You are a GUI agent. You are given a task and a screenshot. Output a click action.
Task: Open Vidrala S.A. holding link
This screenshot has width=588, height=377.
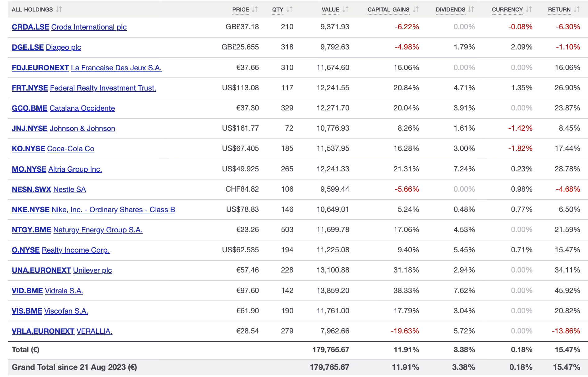tap(64, 291)
